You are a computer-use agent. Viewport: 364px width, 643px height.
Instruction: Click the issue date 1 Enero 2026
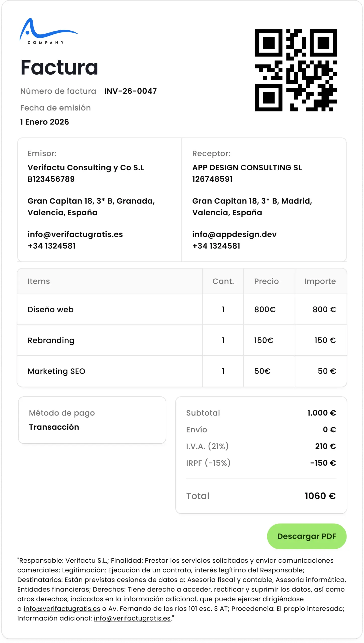[44, 122]
